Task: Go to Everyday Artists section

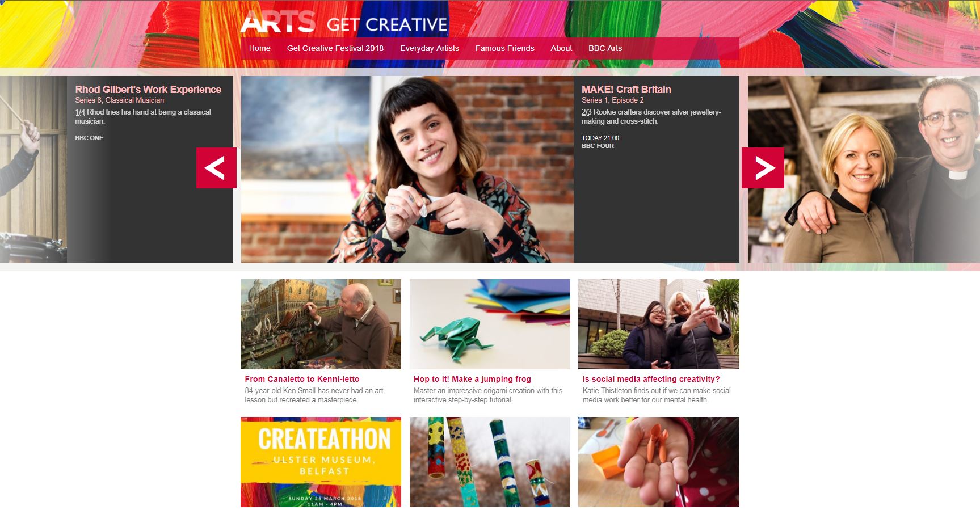Action: [430, 48]
